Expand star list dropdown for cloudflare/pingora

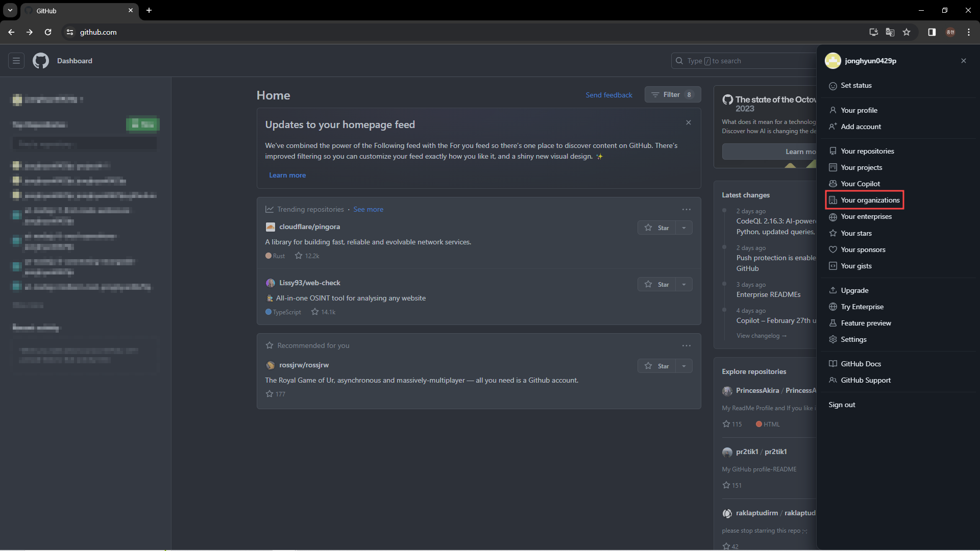[x=684, y=228]
